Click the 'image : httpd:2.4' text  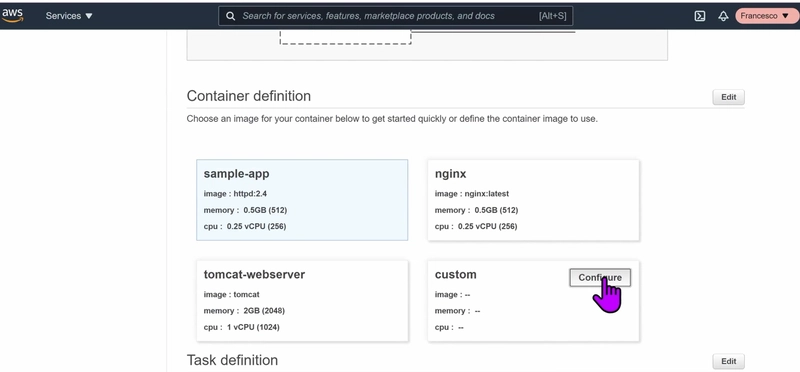click(x=235, y=194)
